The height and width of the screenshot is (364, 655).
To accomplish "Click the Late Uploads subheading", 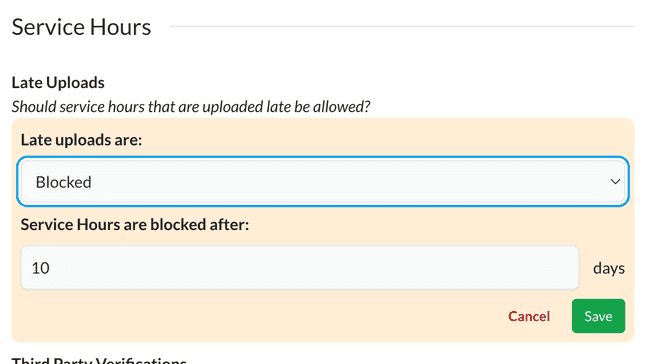I will click(58, 82).
